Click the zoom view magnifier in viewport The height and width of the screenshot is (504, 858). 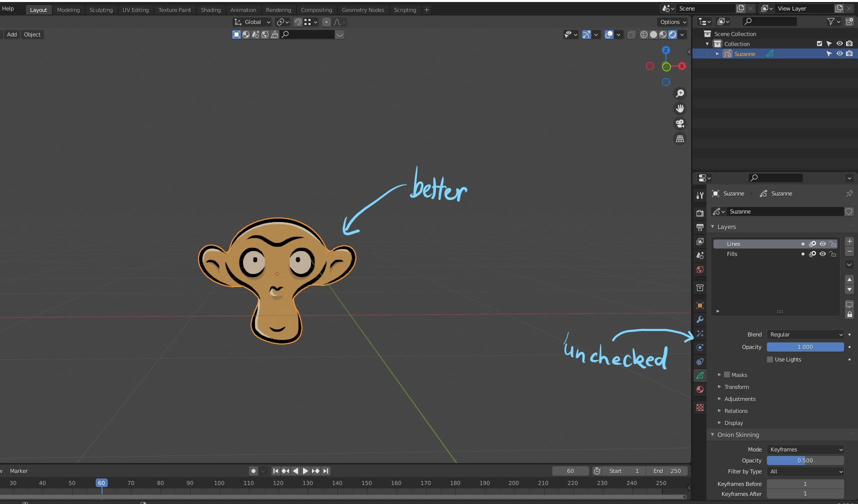pos(680,93)
